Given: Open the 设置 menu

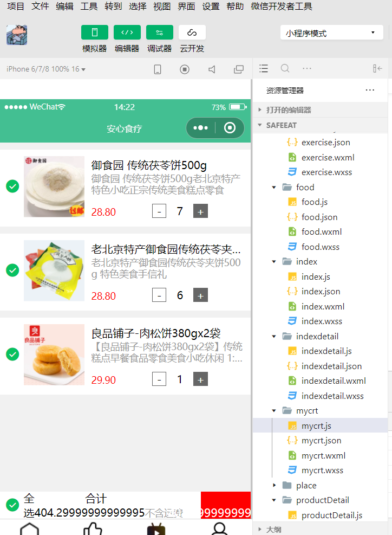Looking at the screenshot, I should point(211,6).
